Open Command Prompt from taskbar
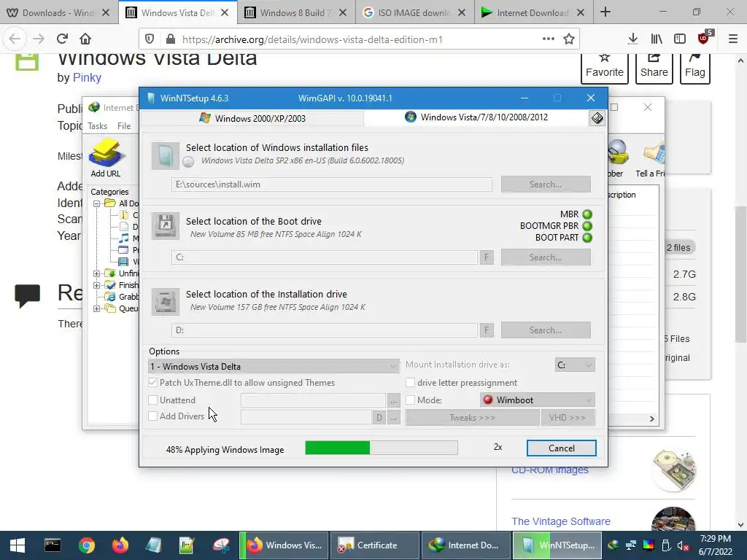The height and width of the screenshot is (560, 747). coord(53,545)
